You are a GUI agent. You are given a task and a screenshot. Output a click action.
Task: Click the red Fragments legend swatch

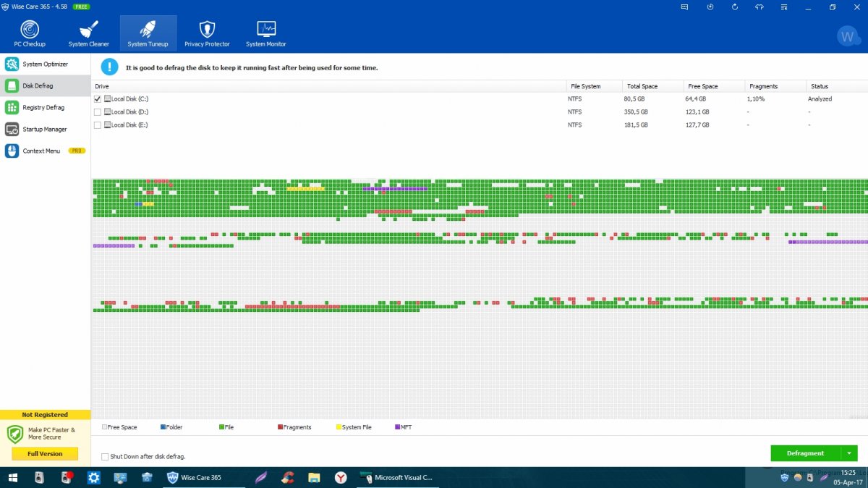[x=280, y=427]
